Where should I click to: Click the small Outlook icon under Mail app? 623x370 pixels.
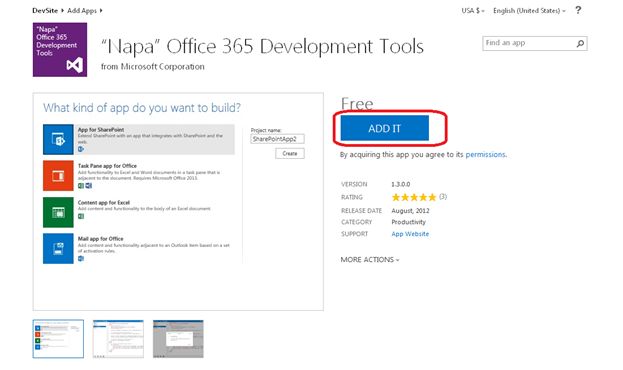point(81,259)
